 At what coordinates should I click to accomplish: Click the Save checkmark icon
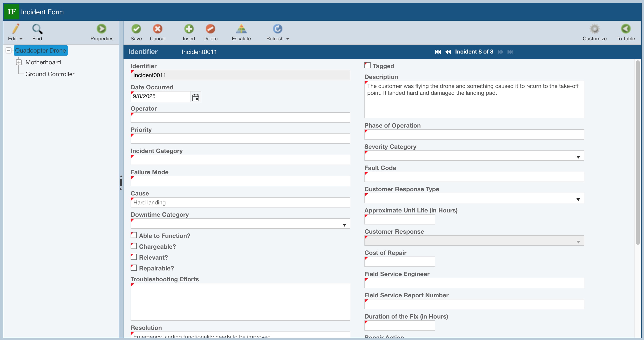pos(136,29)
